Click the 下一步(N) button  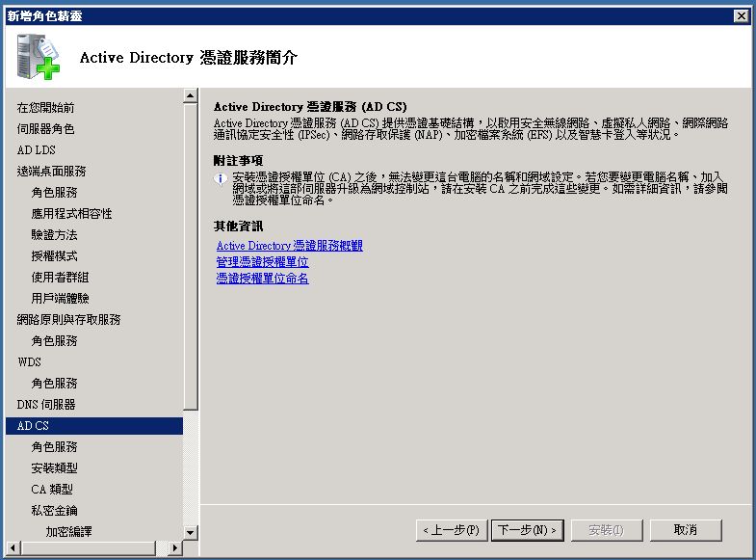pyautogui.click(x=527, y=530)
